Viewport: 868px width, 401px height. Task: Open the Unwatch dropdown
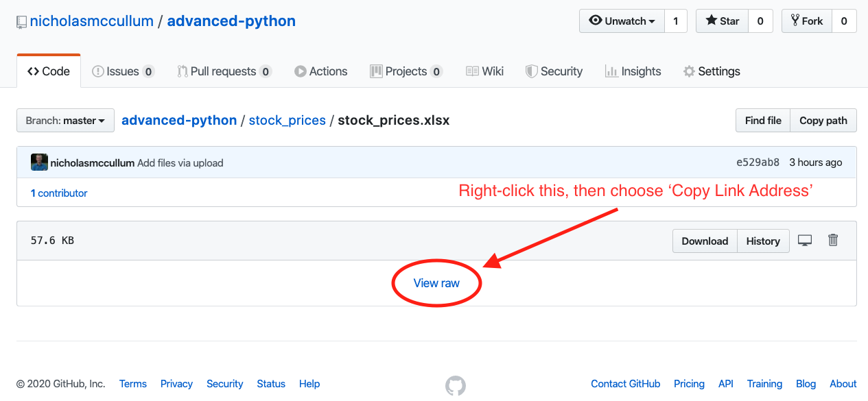(x=622, y=21)
